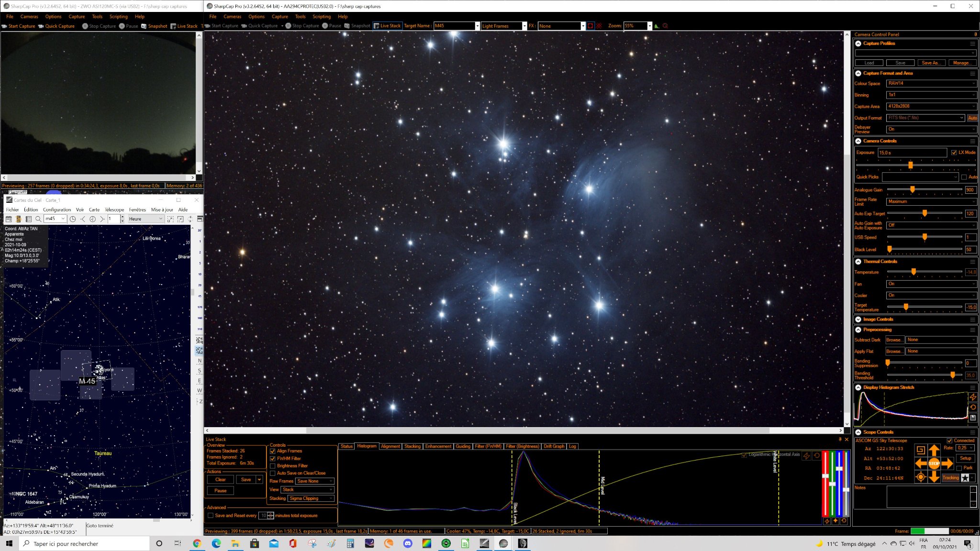
Task: Switch to the Alignment tab
Action: 390,446
